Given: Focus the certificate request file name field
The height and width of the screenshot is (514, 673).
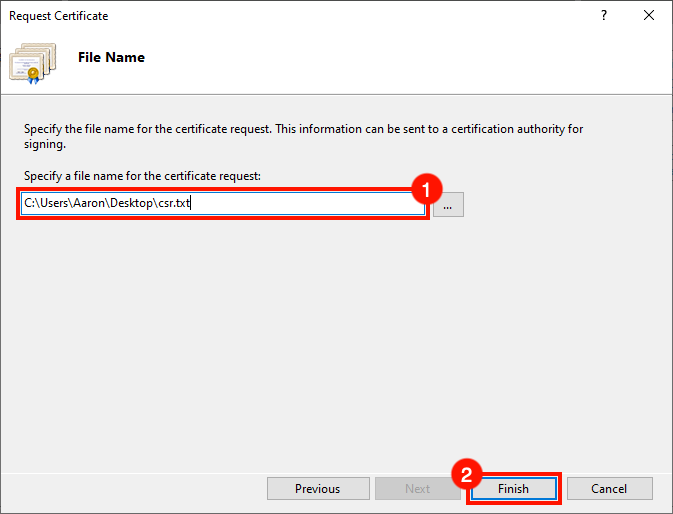Looking at the screenshot, I should point(300,204).
